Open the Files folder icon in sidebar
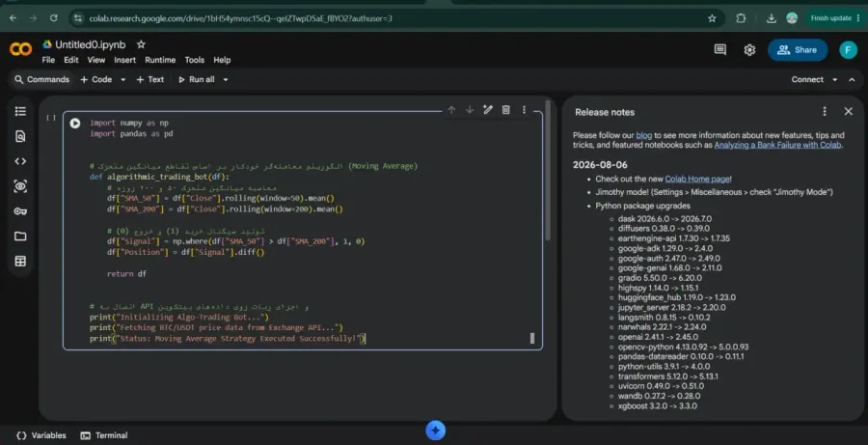Screen dimensions: 868x445 (x=20, y=236)
